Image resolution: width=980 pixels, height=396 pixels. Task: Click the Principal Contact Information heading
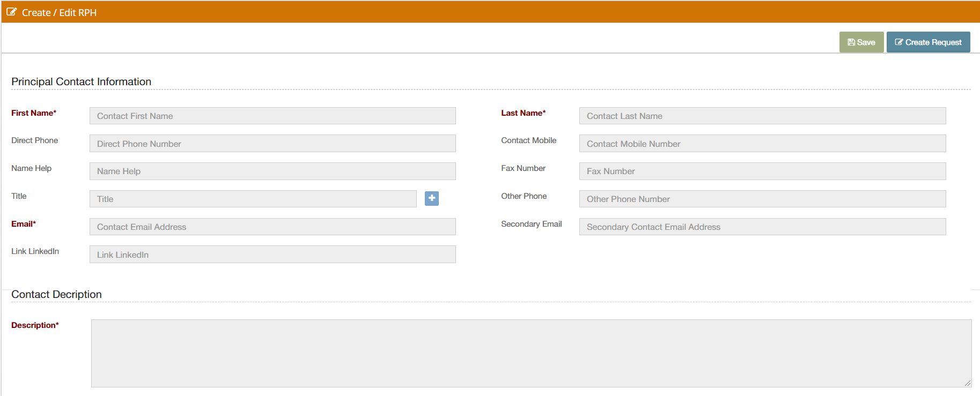click(x=82, y=81)
